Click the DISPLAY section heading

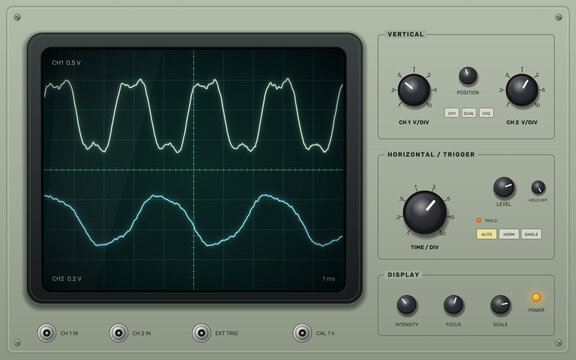coord(403,275)
